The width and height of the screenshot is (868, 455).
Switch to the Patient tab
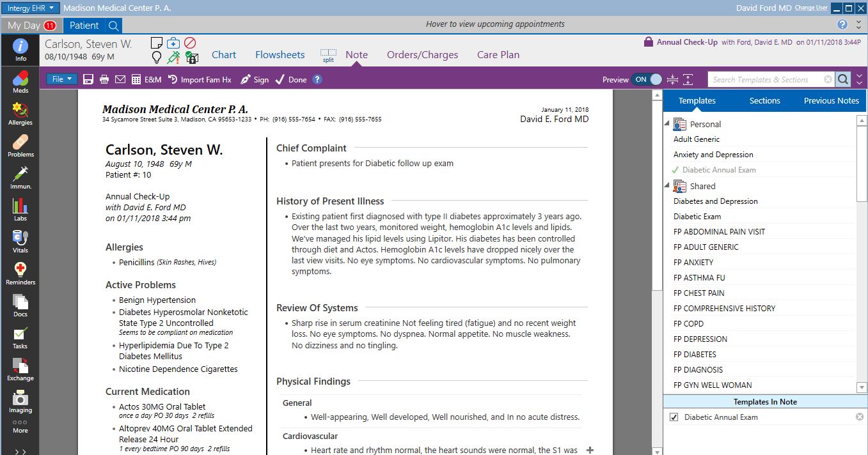coord(84,26)
